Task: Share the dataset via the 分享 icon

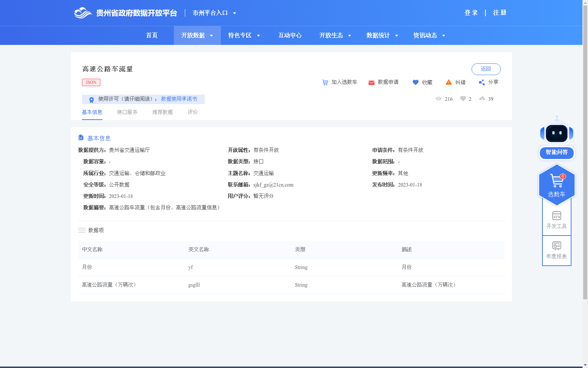Action: 481,82
